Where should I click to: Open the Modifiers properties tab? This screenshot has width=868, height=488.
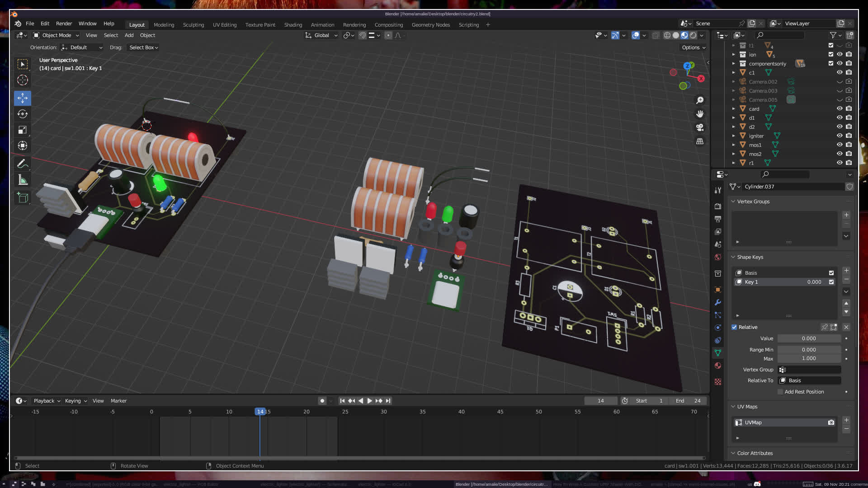click(x=718, y=302)
